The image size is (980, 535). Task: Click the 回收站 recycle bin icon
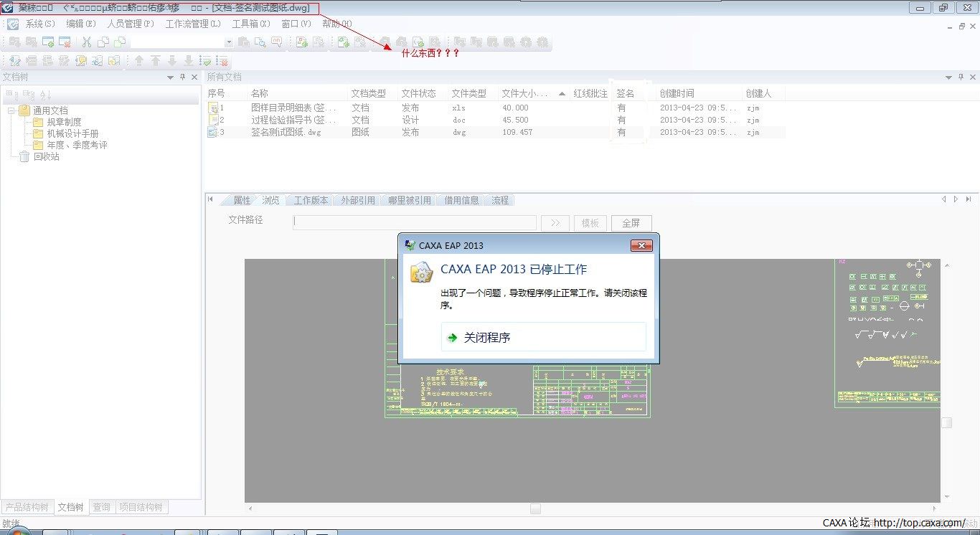(x=24, y=156)
